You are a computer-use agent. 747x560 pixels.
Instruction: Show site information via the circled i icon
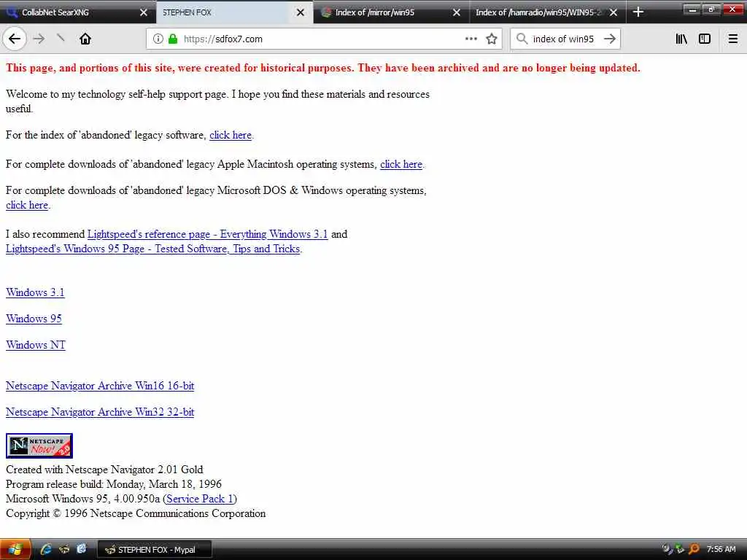tap(158, 39)
